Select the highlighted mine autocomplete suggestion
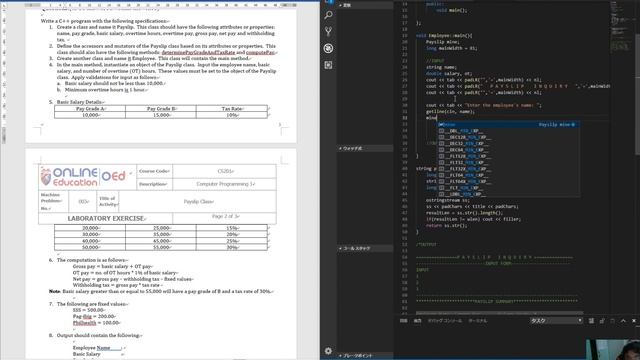Viewport: 640px width, 360px height. [x=509, y=124]
